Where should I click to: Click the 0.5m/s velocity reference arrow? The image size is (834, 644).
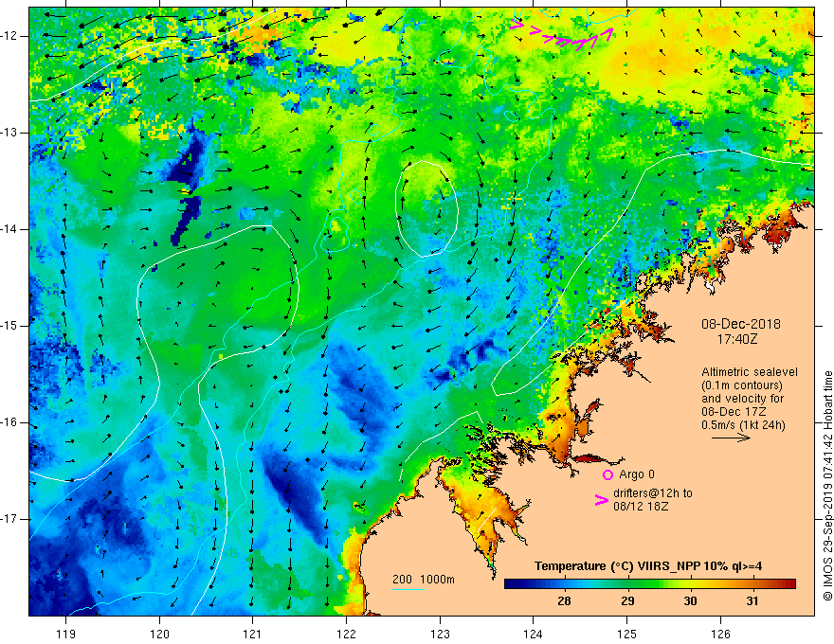[731, 438]
